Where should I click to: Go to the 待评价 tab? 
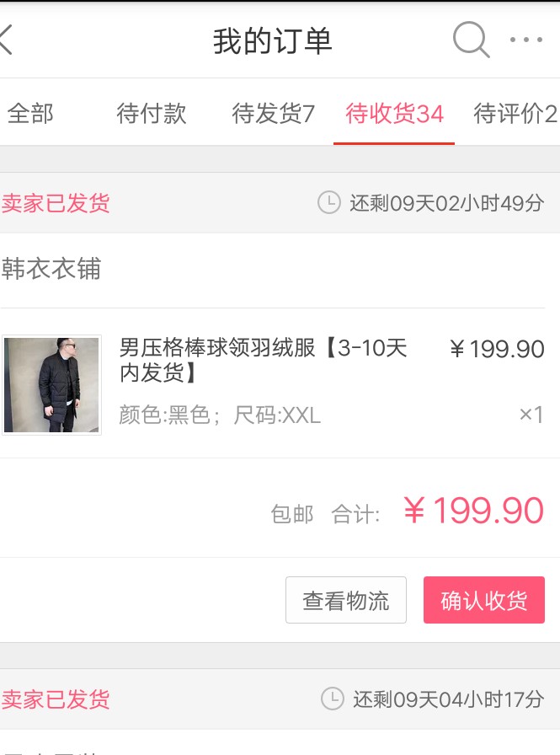[x=515, y=114]
